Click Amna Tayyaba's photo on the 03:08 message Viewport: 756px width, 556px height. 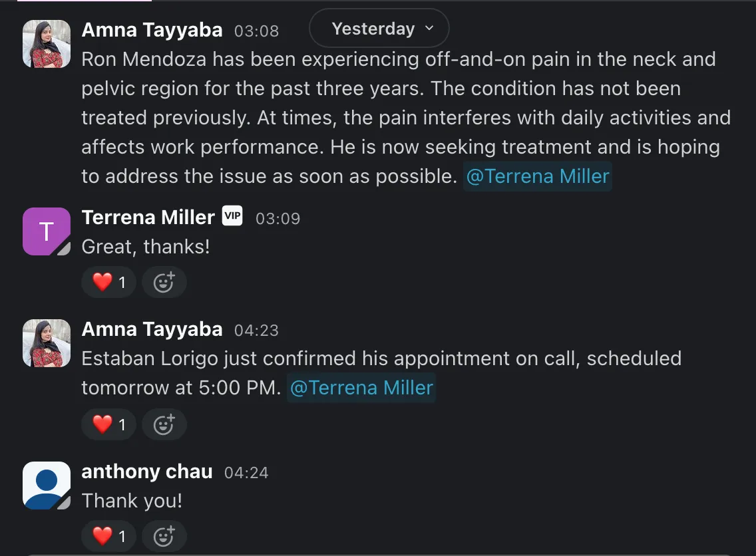coord(47,44)
